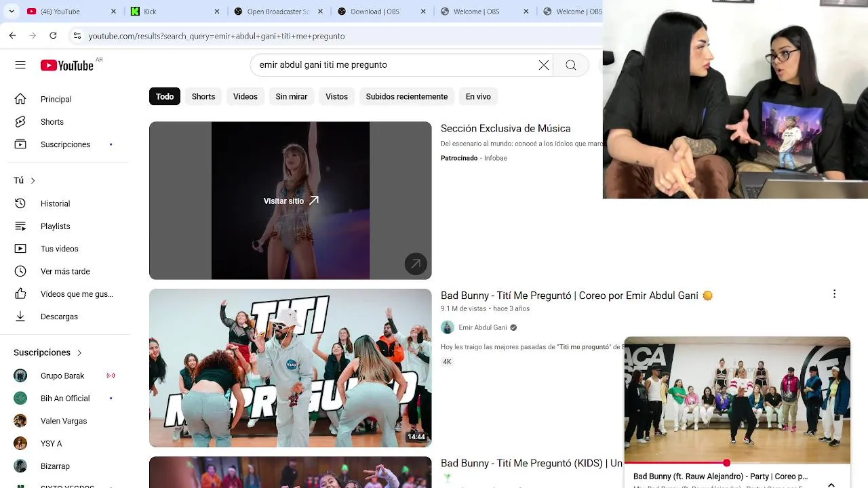
Task: Expand the Tú section chevron
Action: click(33, 180)
